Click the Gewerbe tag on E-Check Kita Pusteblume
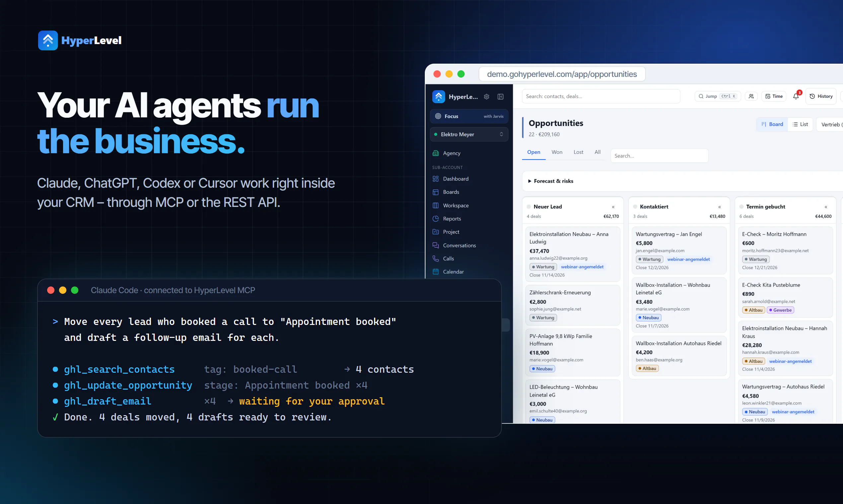Image resolution: width=843 pixels, height=504 pixels. [780, 310]
